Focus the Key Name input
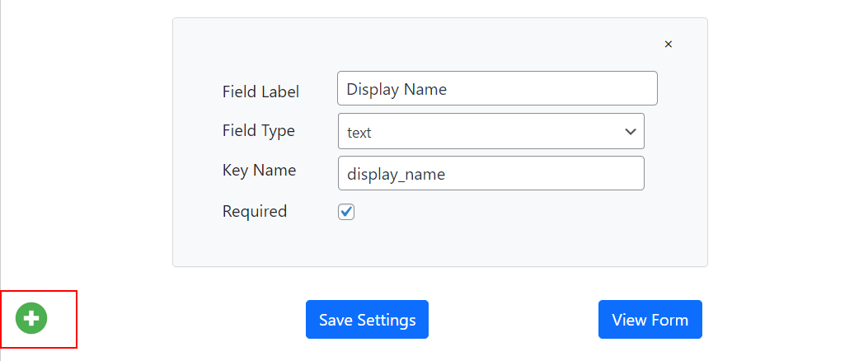 click(491, 173)
